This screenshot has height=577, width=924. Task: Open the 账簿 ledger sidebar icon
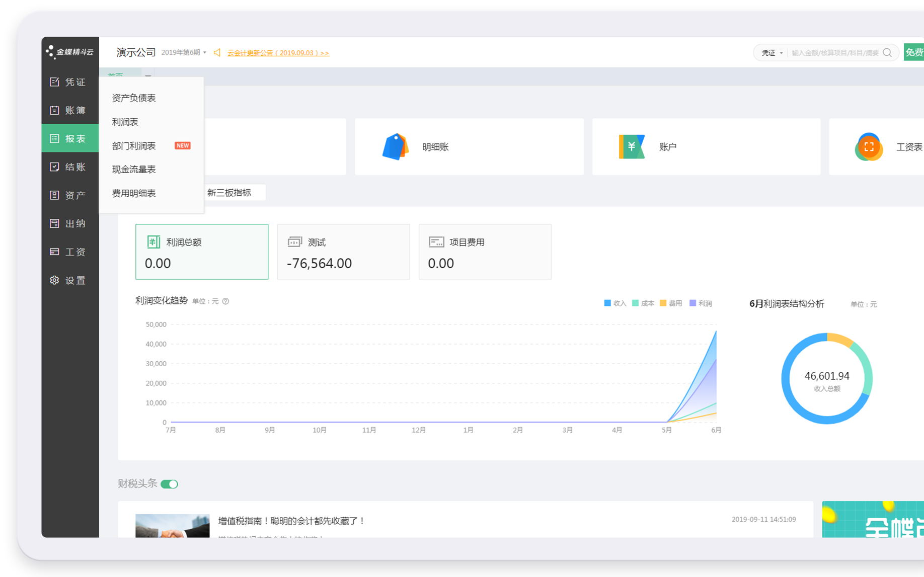click(54, 110)
